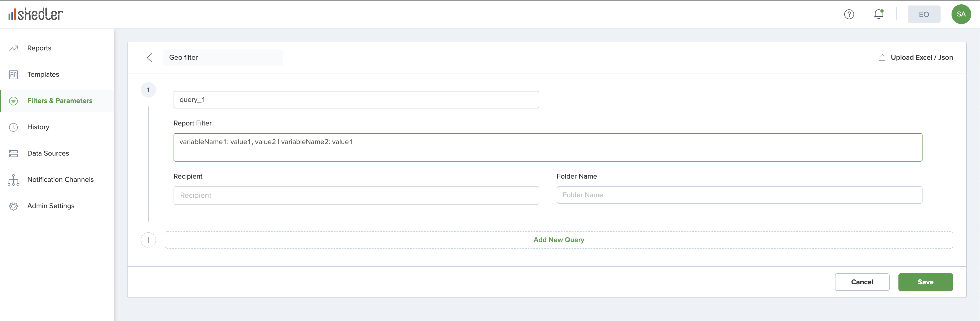Click the Data Sources server icon
Screen dimensions: 980x321
pyautogui.click(x=13, y=153)
